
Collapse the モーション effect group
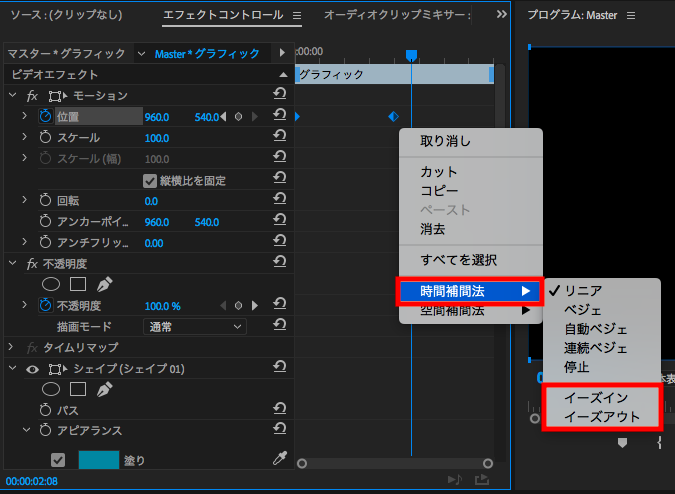tap(12, 95)
